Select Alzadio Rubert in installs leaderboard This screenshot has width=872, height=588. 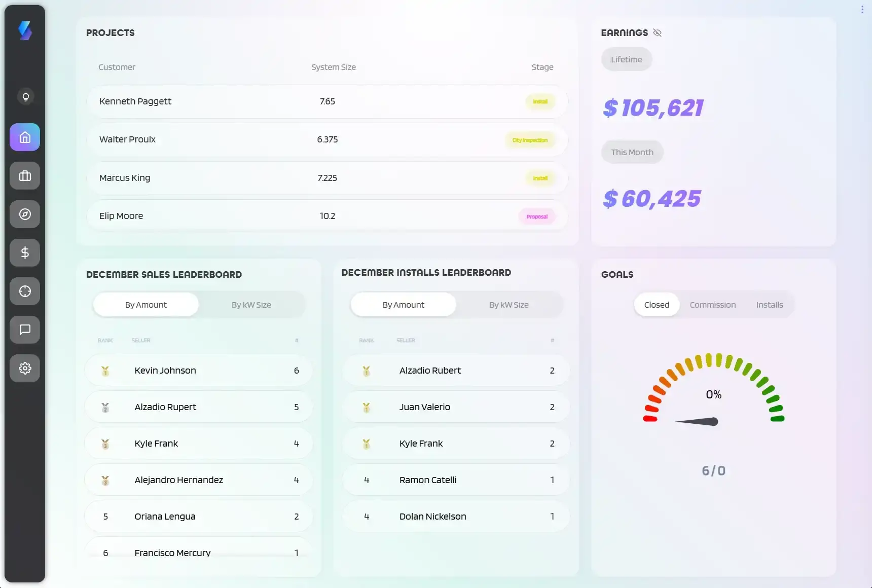[x=456, y=371]
